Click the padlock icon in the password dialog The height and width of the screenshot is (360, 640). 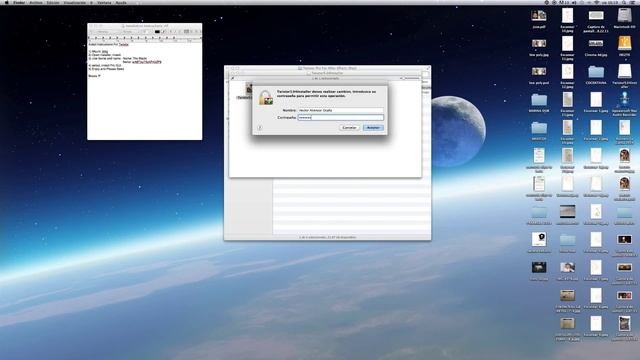click(266, 98)
